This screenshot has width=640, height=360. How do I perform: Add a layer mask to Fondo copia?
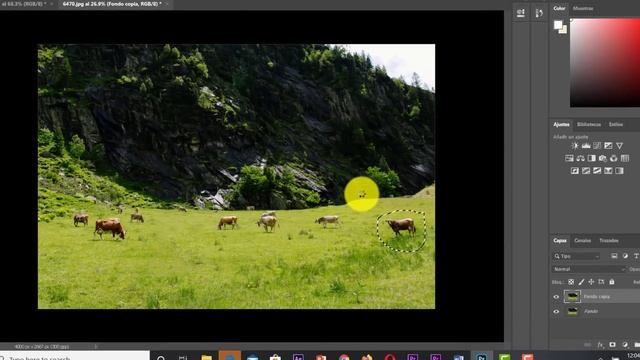612,345
